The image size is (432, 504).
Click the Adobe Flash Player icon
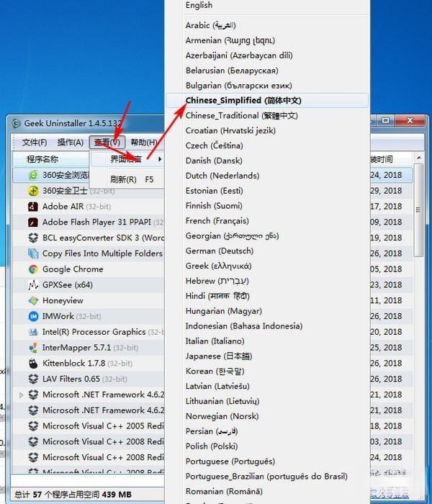tap(33, 222)
